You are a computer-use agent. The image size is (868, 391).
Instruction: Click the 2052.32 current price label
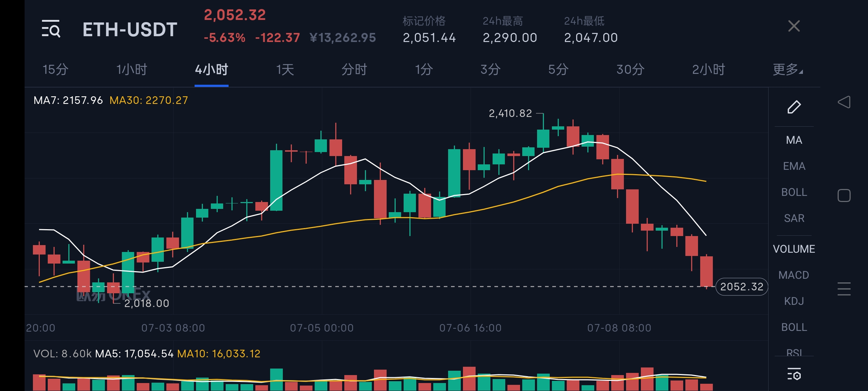(x=741, y=287)
